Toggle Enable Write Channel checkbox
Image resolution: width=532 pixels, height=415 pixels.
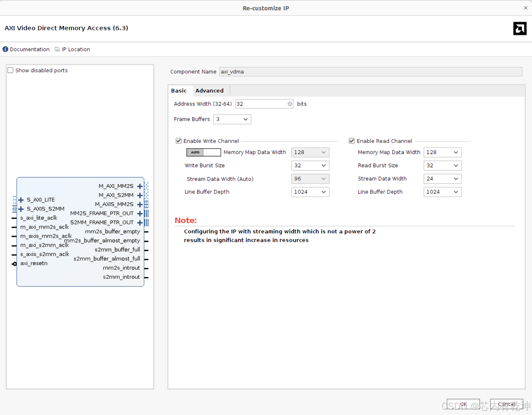pyautogui.click(x=179, y=141)
